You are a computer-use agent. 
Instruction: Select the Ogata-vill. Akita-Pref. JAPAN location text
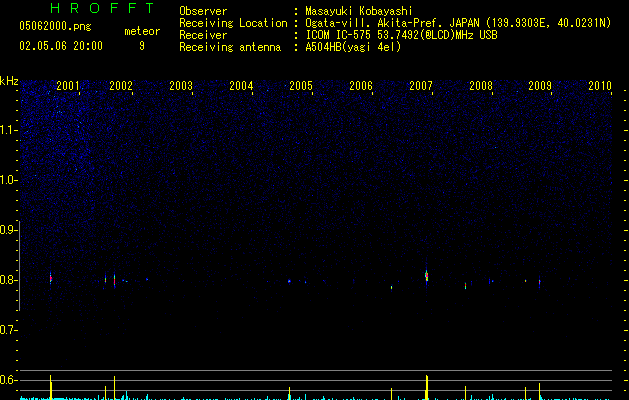[x=458, y=23]
